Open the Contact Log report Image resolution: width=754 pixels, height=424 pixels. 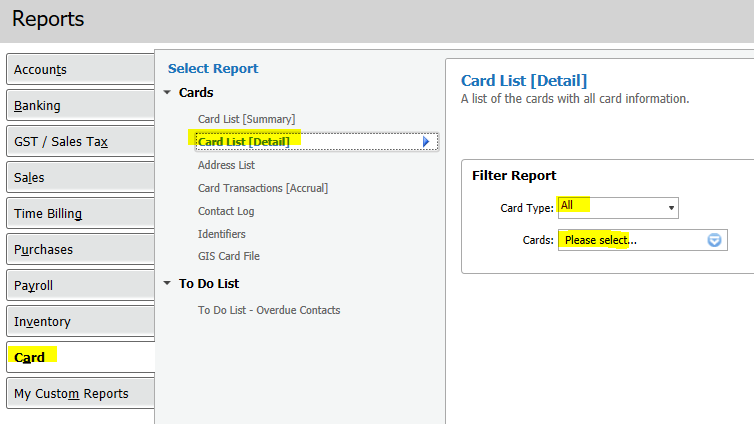(x=226, y=211)
